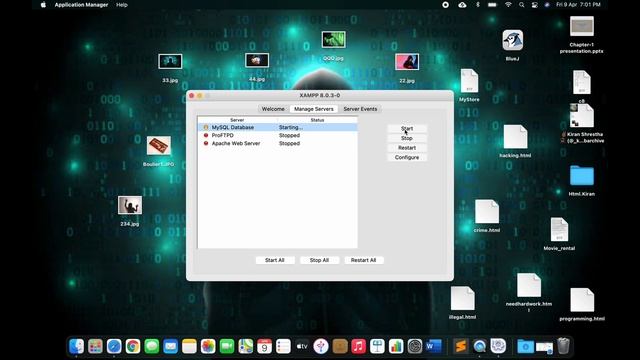Screen dimensions: 640x360
Task: Open Finder from the dock
Action: [x=76, y=346]
